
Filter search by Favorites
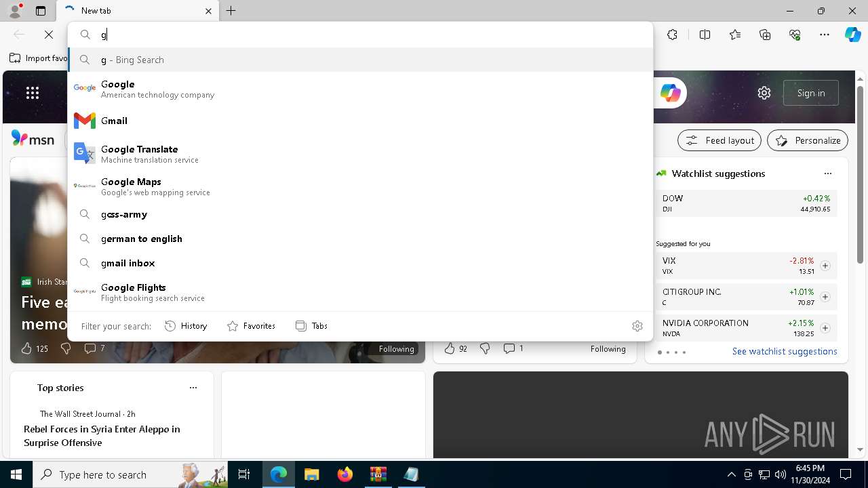(x=251, y=326)
